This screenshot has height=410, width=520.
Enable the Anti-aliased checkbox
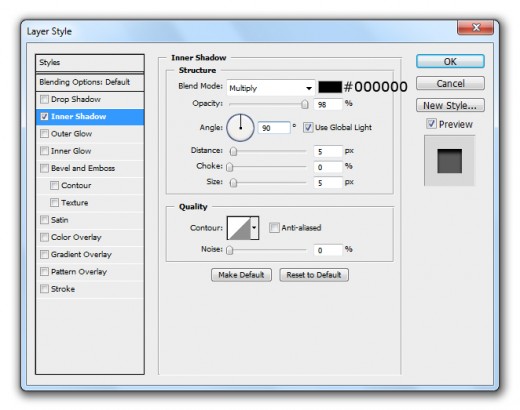click(274, 228)
